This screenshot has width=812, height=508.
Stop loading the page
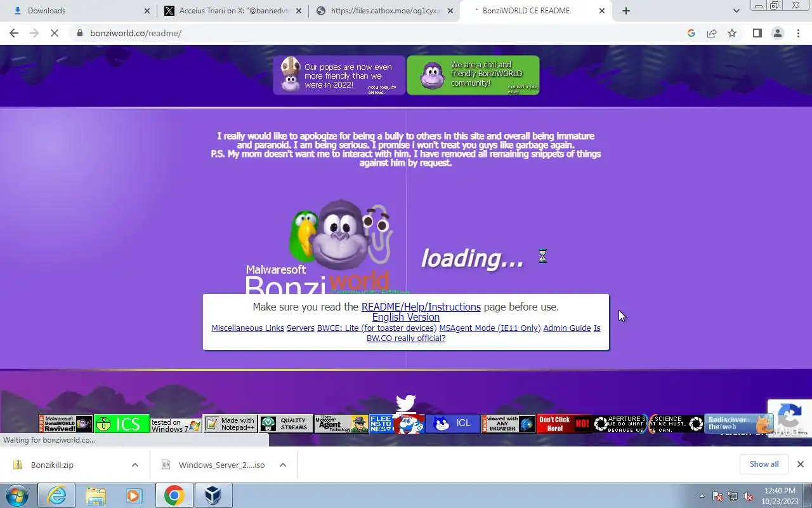[x=55, y=33]
